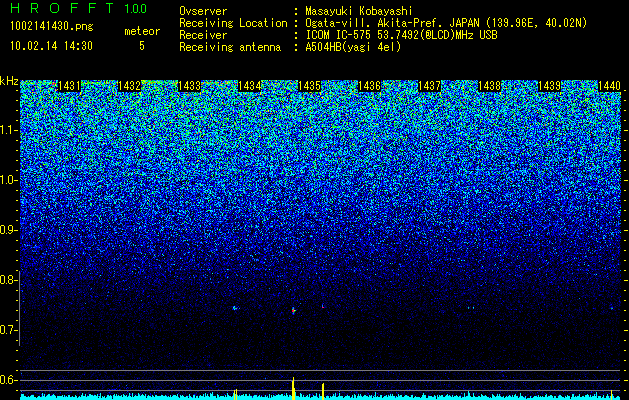The width and height of the screenshot is (629, 400).
Task: Click the 0.8 kHz axis label
Action: [8, 280]
